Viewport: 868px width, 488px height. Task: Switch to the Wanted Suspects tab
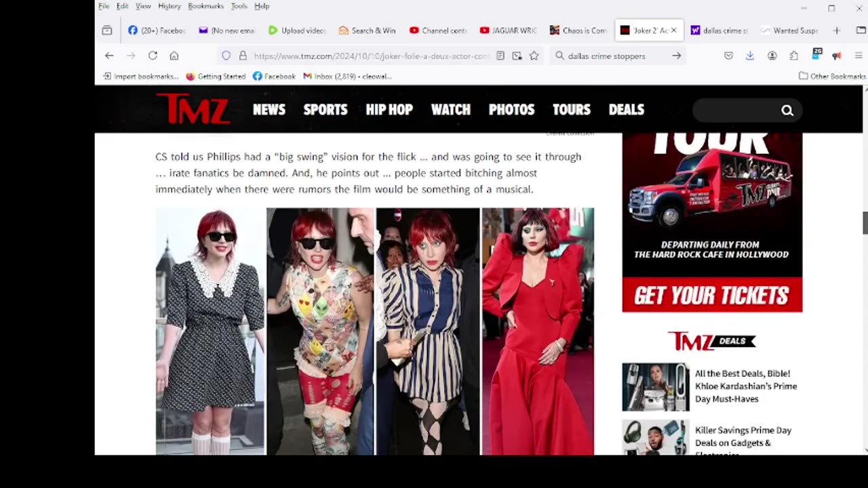click(x=789, y=30)
